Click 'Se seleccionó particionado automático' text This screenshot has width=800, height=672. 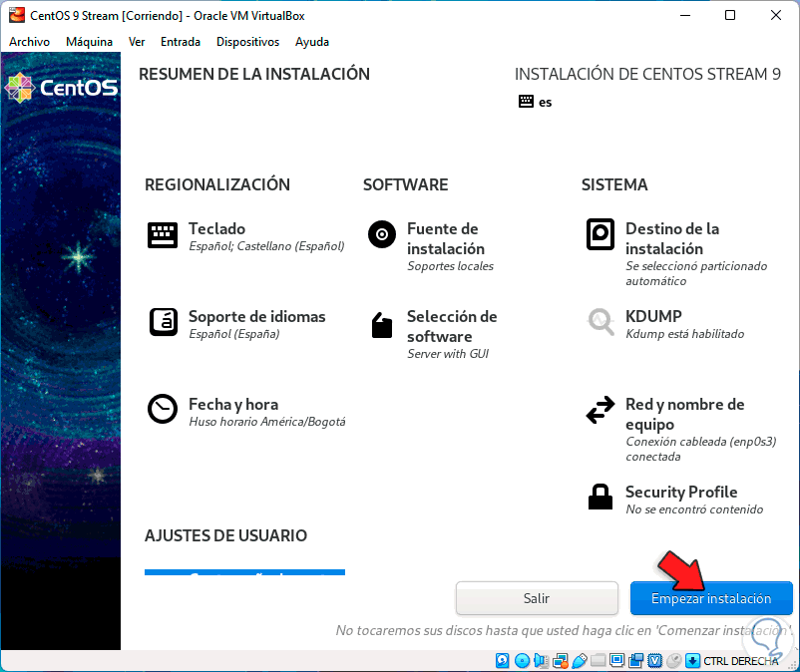(x=696, y=273)
